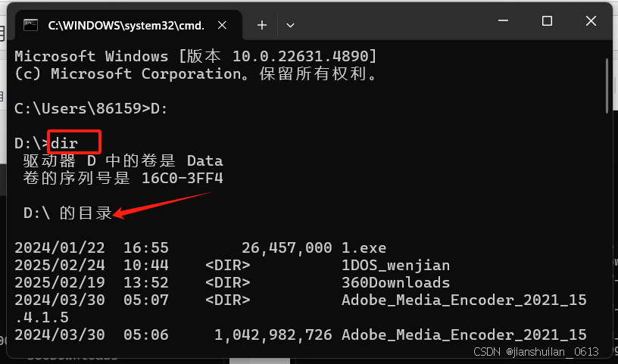The height and width of the screenshot is (364, 618).
Task: Close the C:\WINDOWS\system32\cmd. tab
Action: [223, 25]
